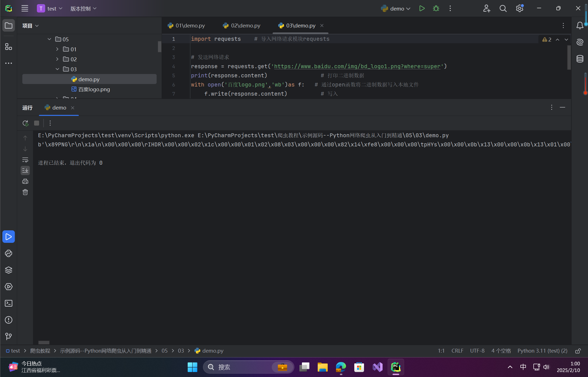Click Python 3.11 (test) interpreter in status bar
This screenshot has width=588, height=377.
542,351
